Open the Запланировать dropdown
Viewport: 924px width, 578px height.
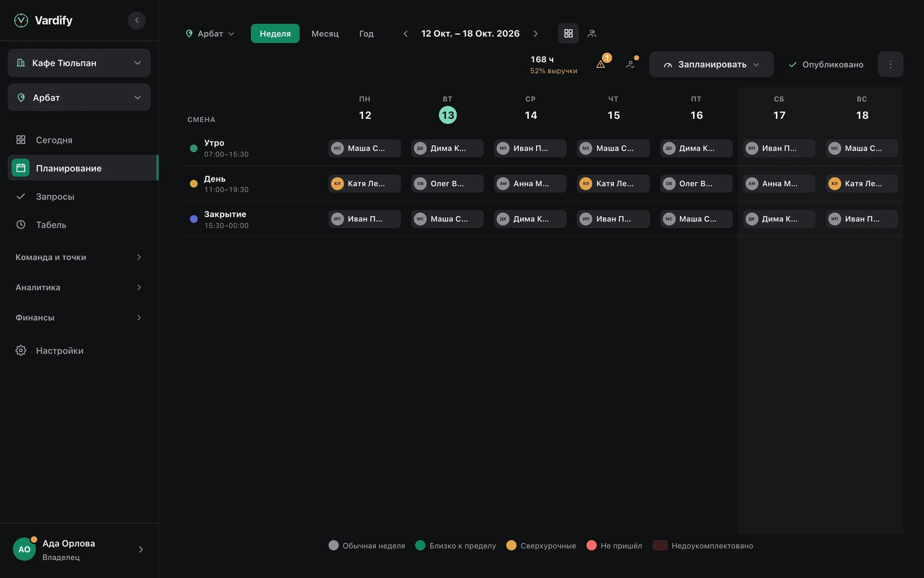point(711,65)
